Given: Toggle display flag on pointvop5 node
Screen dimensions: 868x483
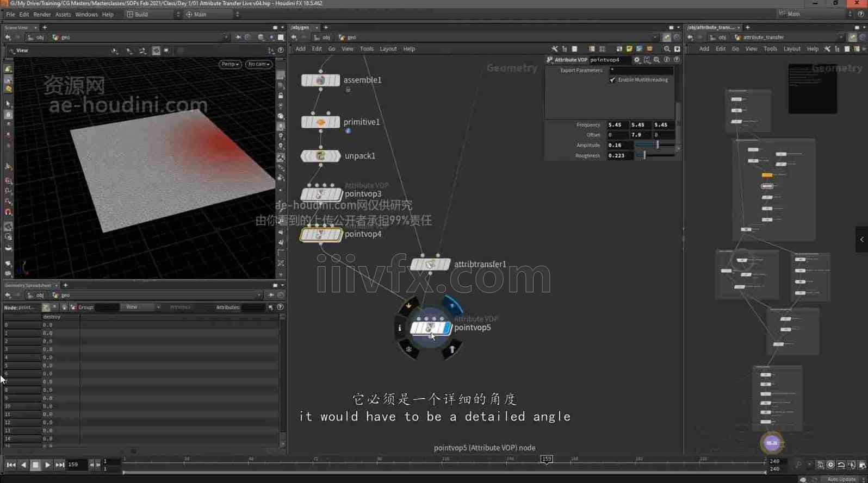Looking at the screenshot, I should (x=447, y=328).
